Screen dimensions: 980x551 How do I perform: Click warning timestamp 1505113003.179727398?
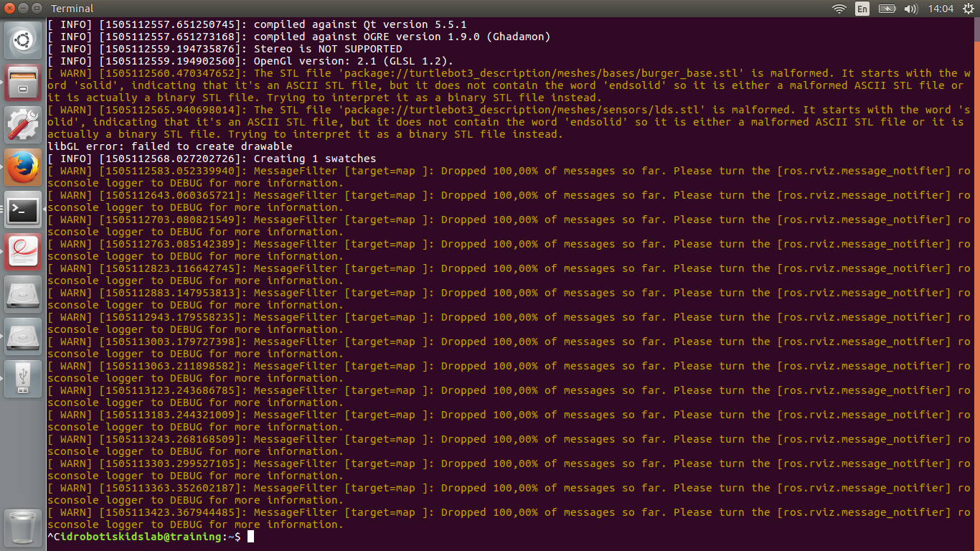(x=173, y=342)
